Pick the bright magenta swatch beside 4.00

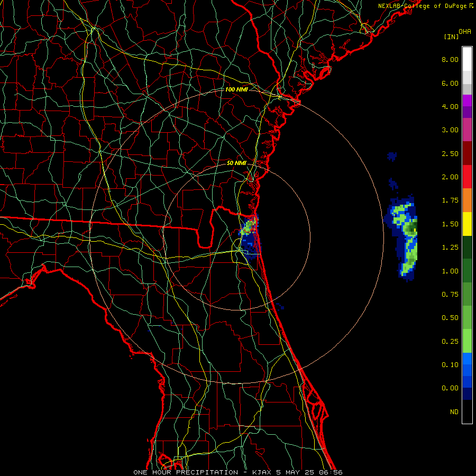(467, 100)
